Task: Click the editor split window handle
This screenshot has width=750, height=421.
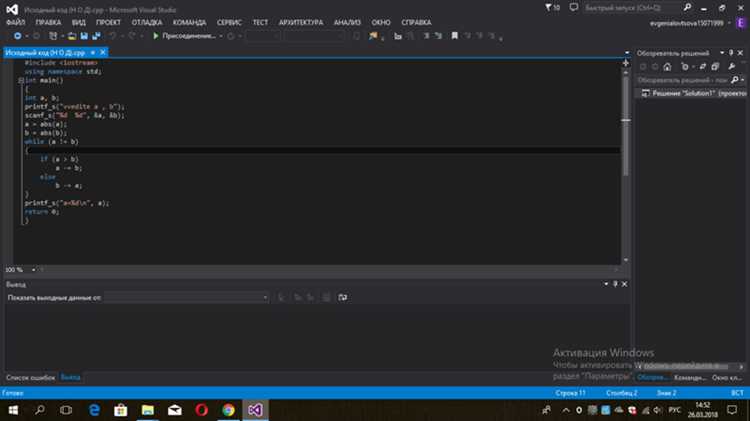Action: coord(626,63)
